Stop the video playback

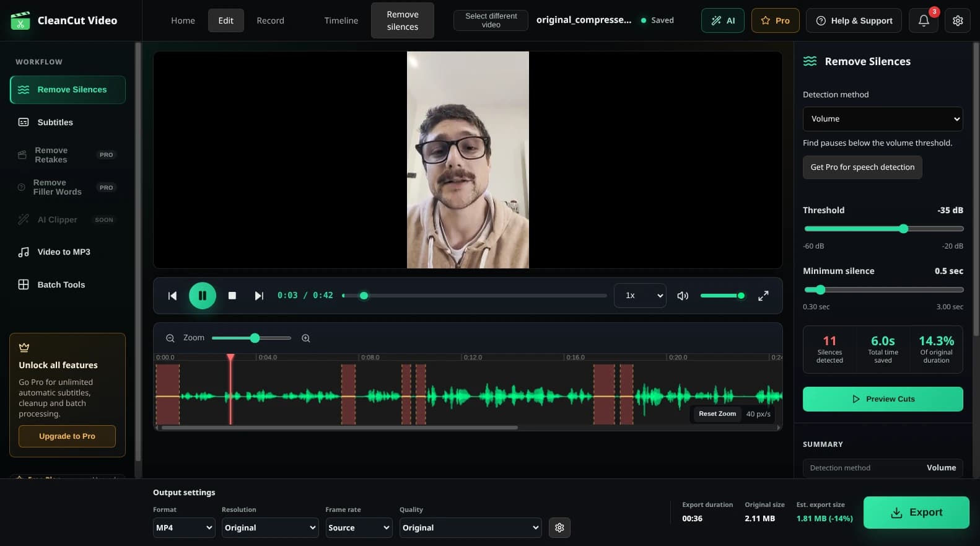point(232,296)
